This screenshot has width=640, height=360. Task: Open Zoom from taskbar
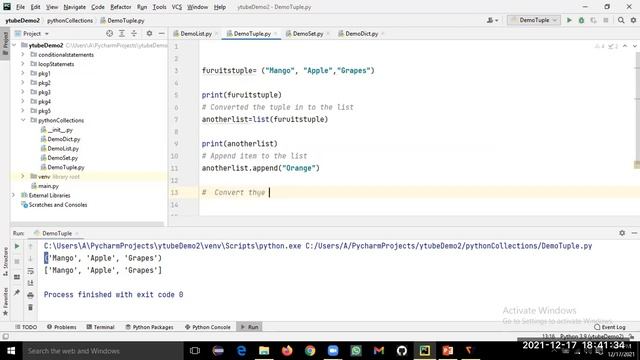333,351
